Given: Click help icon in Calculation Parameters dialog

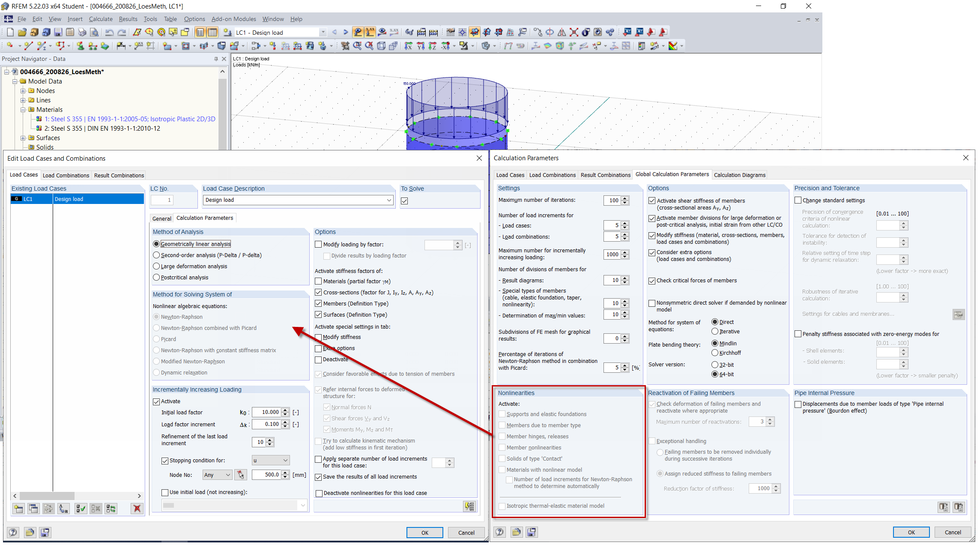Looking at the screenshot, I should point(499,532).
